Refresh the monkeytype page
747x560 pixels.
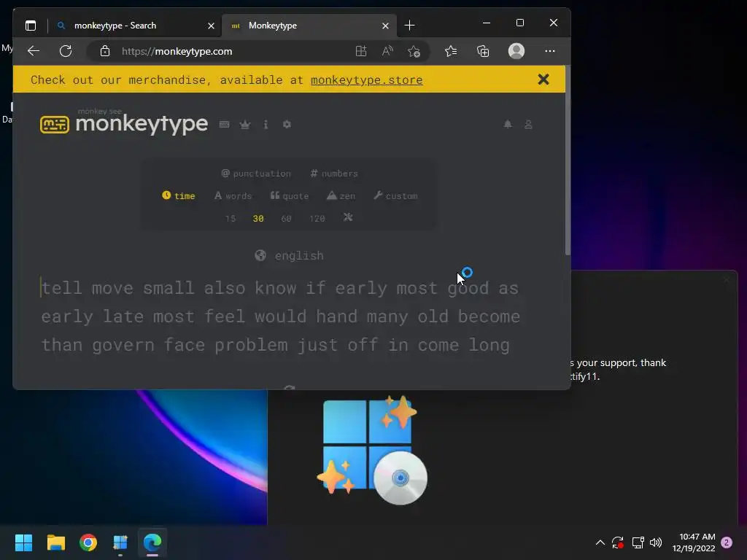[x=66, y=51]
